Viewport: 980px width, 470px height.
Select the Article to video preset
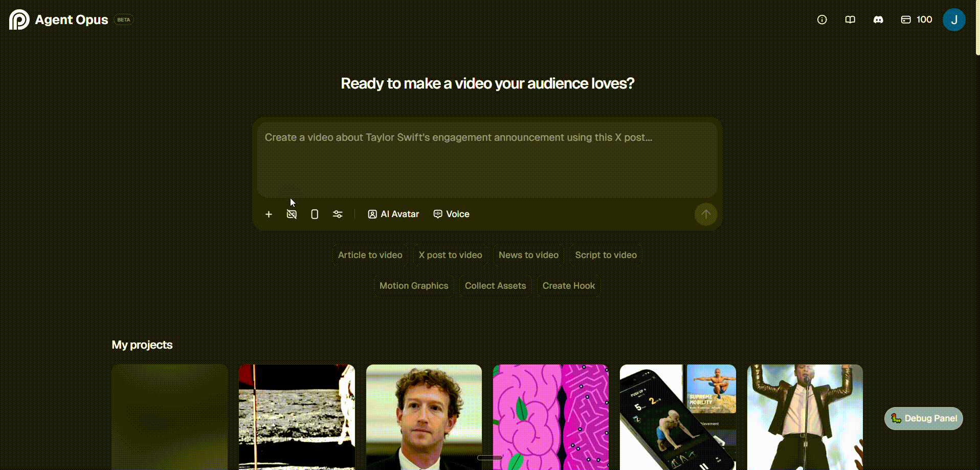click(370, 255)
